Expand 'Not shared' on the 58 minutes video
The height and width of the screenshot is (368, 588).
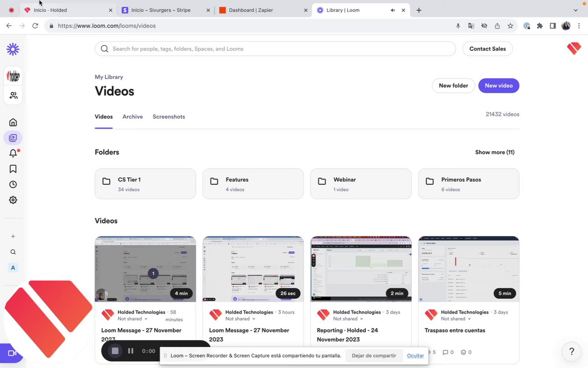(x=132, y=319)
